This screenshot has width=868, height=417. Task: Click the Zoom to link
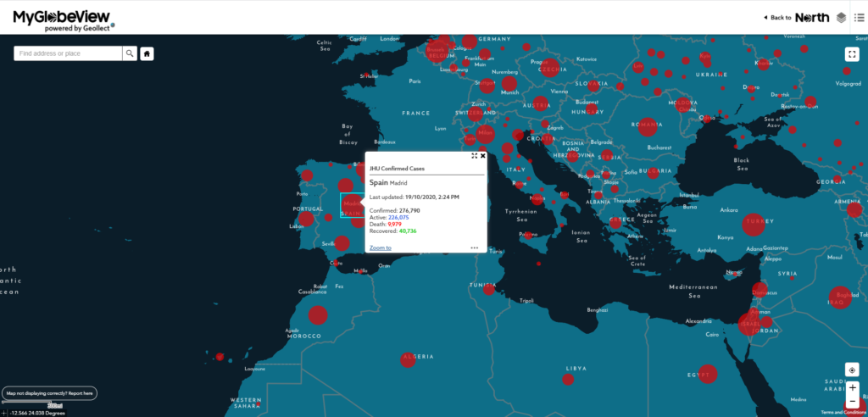381,247
